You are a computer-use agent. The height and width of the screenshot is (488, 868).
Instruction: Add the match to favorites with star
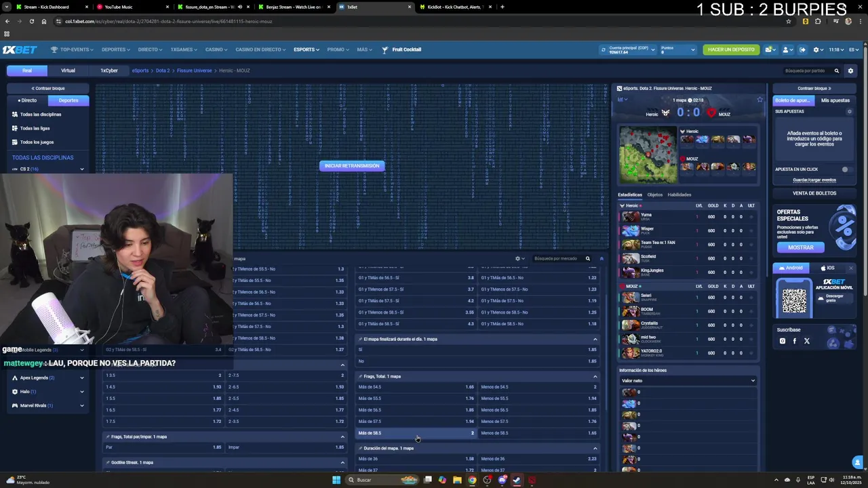[x=760, y=100]
